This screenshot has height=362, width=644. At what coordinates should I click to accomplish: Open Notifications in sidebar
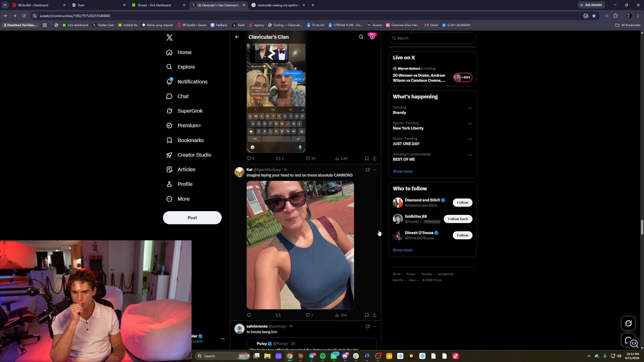(187, 82)
